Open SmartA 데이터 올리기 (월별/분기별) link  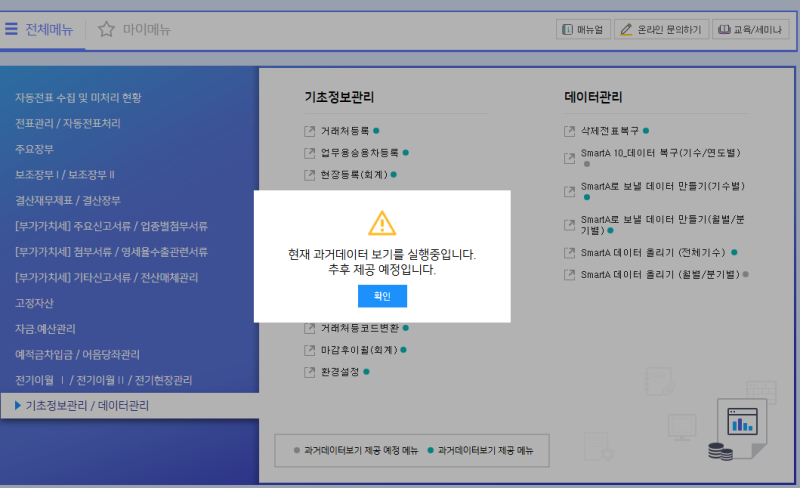pyautogui.click(x=660, y=275)
